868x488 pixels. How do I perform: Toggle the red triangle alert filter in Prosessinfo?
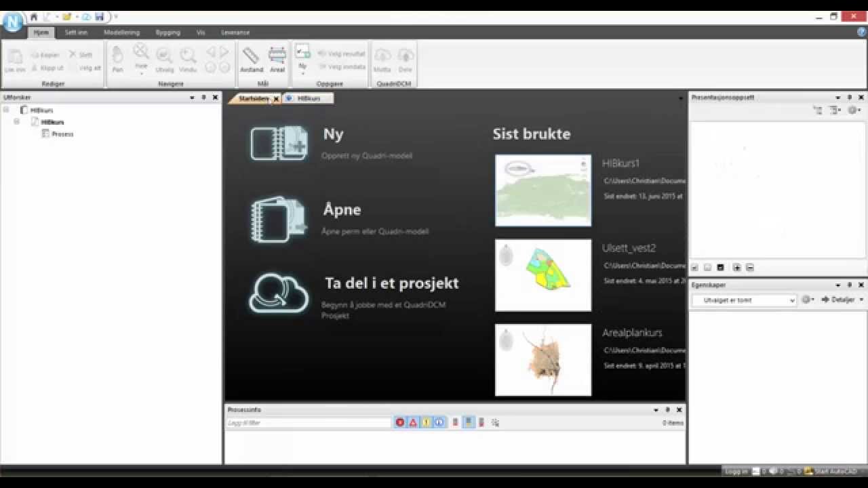pos(413,422)
